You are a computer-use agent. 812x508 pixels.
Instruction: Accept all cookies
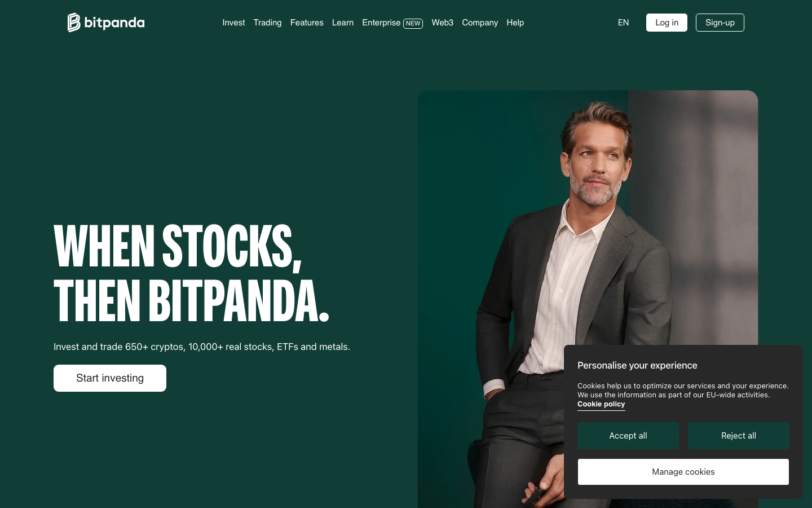coord(628,436)
